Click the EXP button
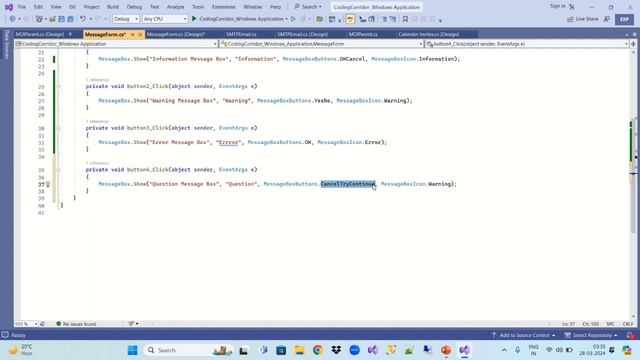This screenshot has height=360, width=640. pos(624,19)
